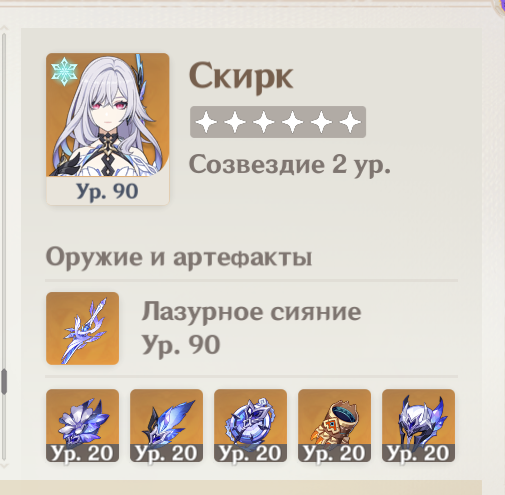Click the Ур. 90 label under portrait
Image resolution: width=505 pixels, height=495 pixels.
[x=107, y=191]
